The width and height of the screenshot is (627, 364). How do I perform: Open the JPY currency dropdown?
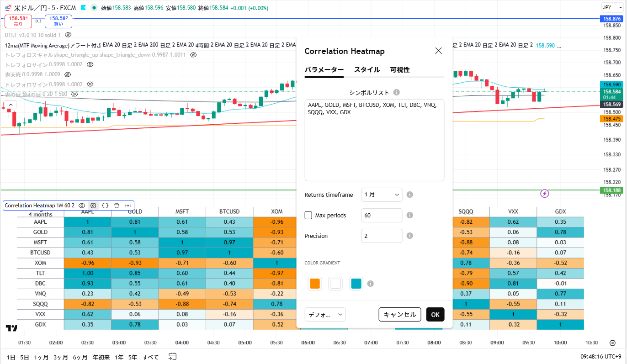pos(611,7)
